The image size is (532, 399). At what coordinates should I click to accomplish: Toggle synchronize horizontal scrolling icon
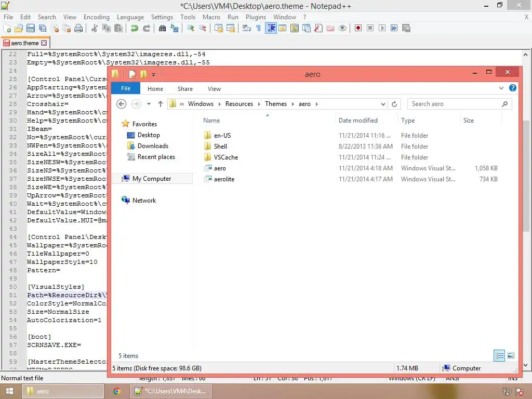pyautogui.click(x=231, y=28)
